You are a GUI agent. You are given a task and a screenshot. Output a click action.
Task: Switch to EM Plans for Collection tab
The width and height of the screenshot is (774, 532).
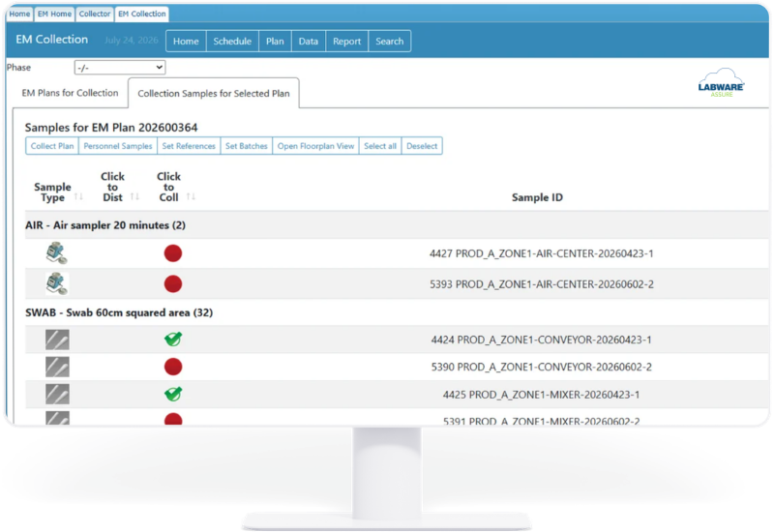[x=70, y=93]
